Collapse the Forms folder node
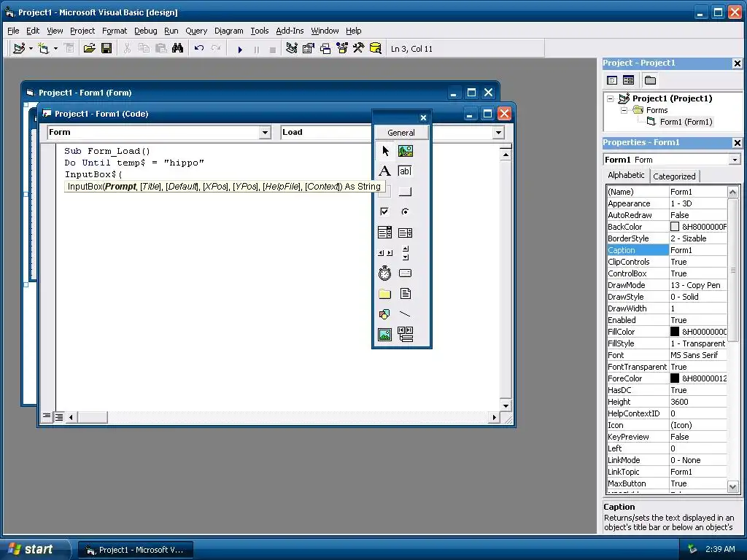This screenshot has width=747, height=560. [624, 110]
